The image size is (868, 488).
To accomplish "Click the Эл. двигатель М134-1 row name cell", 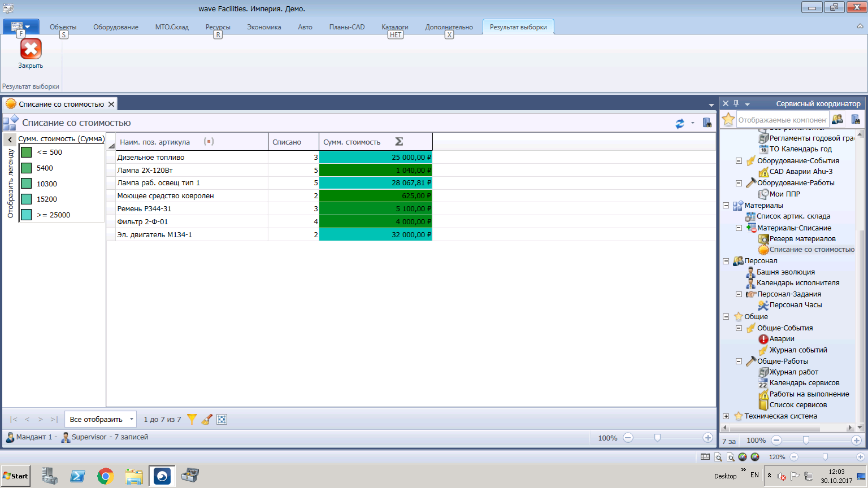I will [192, 235].
